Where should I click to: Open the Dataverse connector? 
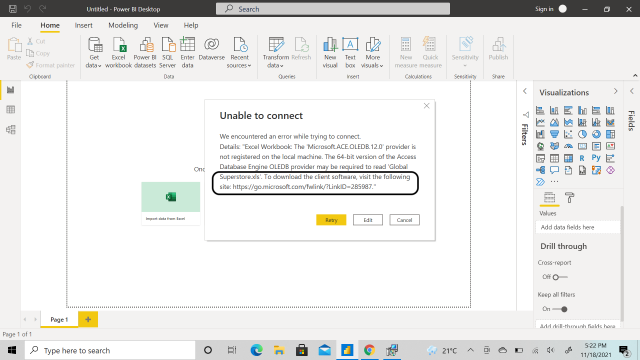tap(211, 49)
